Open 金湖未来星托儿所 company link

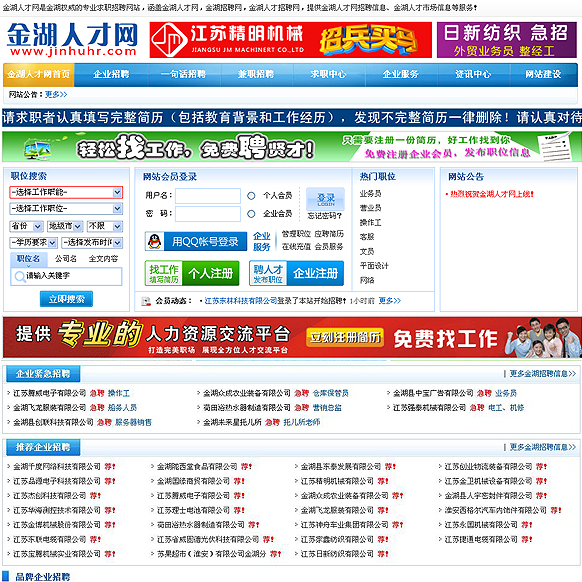(232, 422)
